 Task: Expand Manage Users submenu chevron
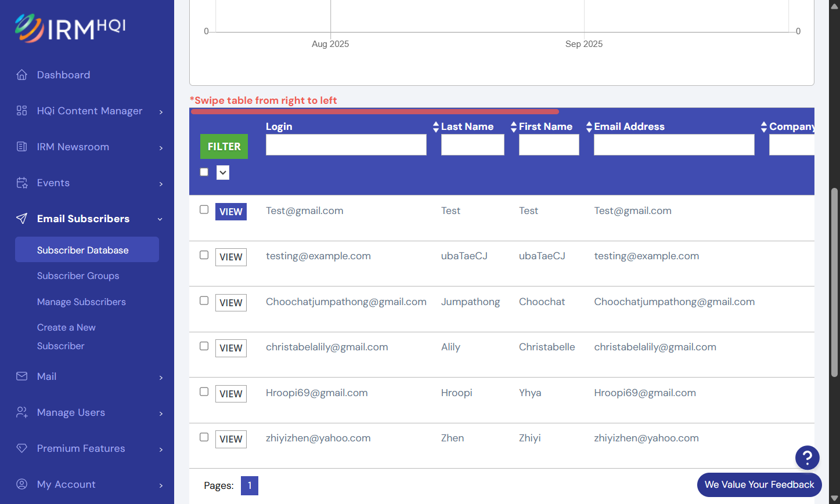[x=161, y=414]
